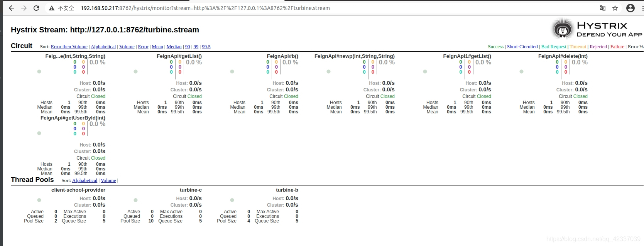Sort circuits by Error
The image size is (644, 246).
tap(143, 47)
